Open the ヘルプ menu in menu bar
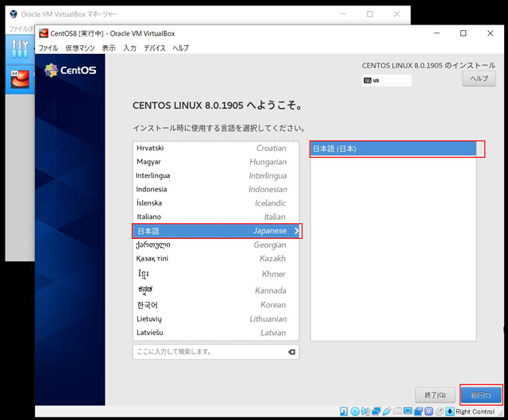The width and height of the screenshot is (508, 420). pyautogui.click(x=180, y=48)
